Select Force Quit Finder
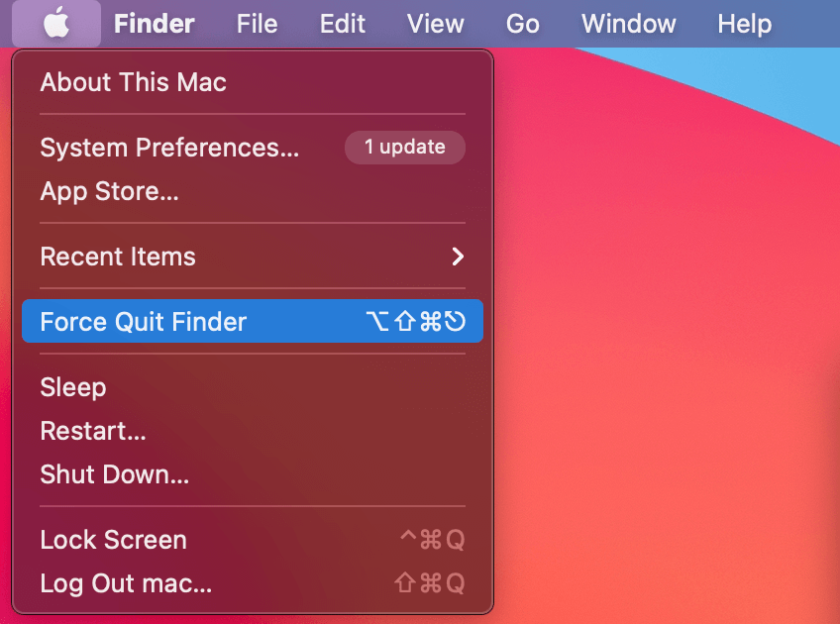The image size is (840, 624). tap(143, 322)
